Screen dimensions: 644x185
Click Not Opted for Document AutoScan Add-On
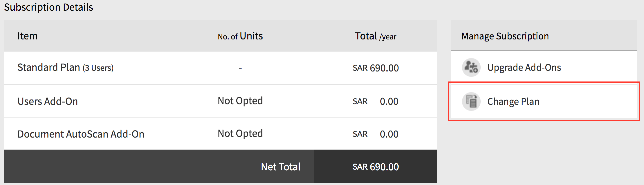pos(240,134)
